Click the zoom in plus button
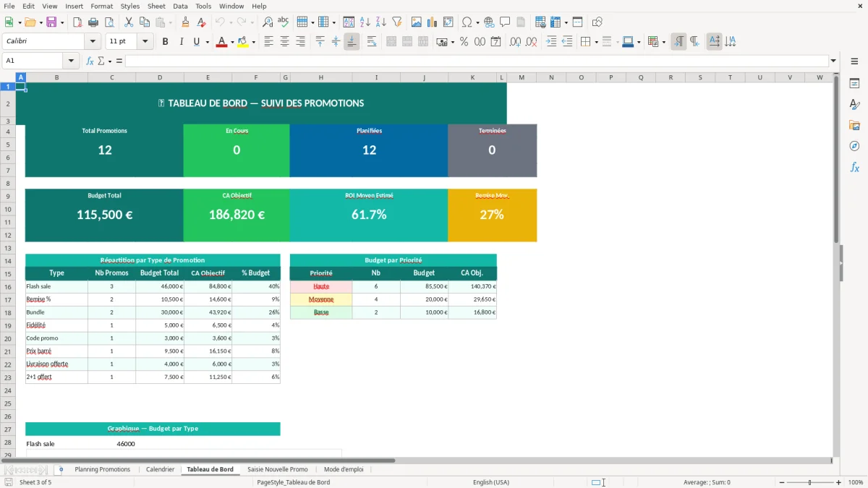This screenshot has width=868, height=488. click(x=839, y=482)
